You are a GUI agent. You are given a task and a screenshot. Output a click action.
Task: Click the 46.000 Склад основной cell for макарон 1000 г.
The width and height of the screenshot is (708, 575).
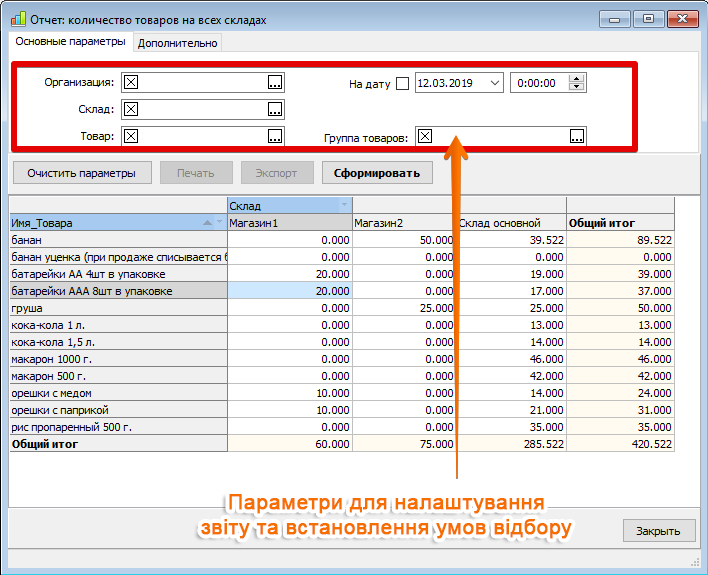point(512,359)
